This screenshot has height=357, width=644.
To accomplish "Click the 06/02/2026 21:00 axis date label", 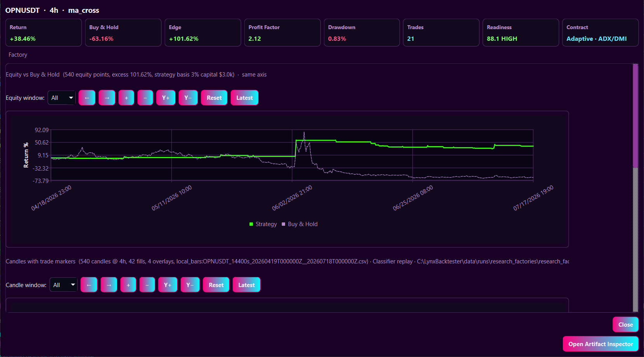I will [x=292, y=198].
